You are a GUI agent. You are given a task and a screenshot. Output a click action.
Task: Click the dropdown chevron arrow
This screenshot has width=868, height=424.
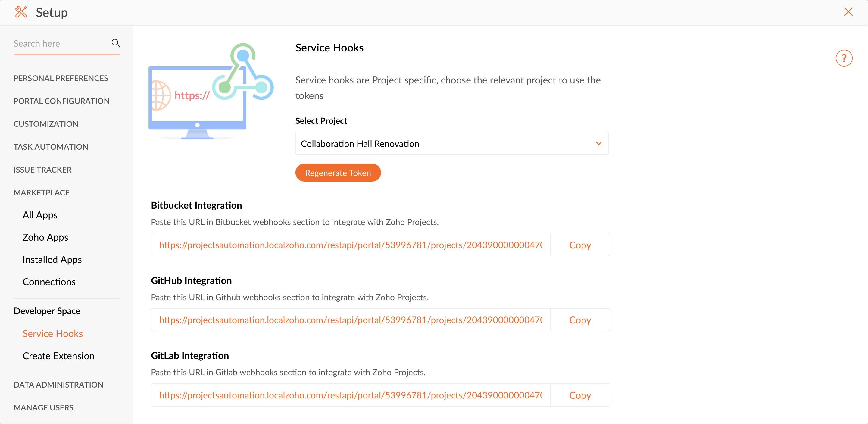tap(598, 143)
